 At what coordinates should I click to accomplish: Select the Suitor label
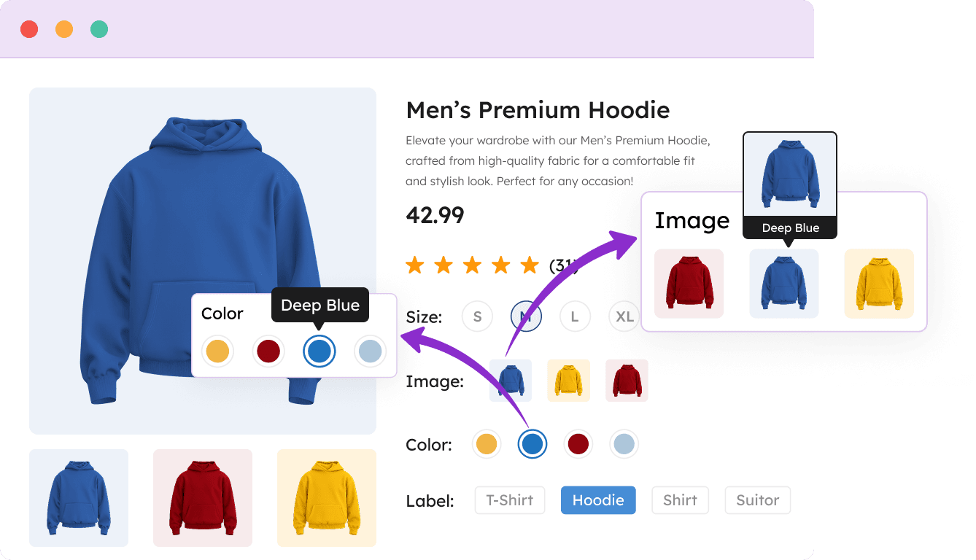(757, 500)
